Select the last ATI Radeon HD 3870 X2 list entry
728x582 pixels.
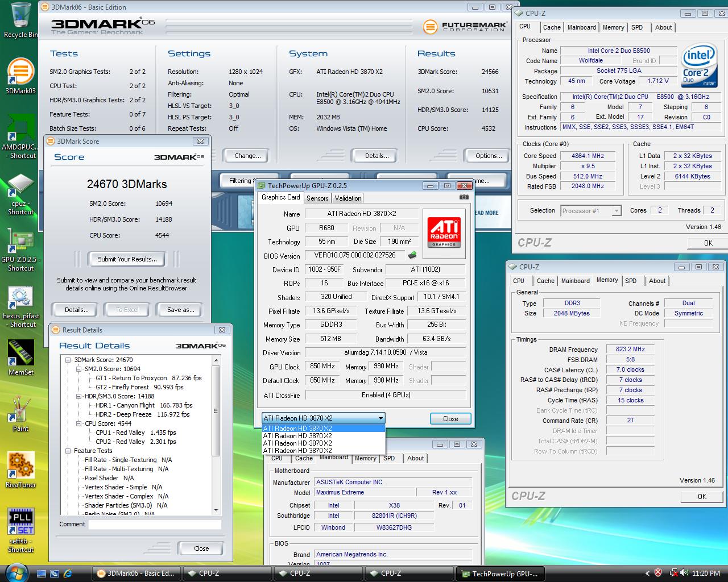point(323,451)
